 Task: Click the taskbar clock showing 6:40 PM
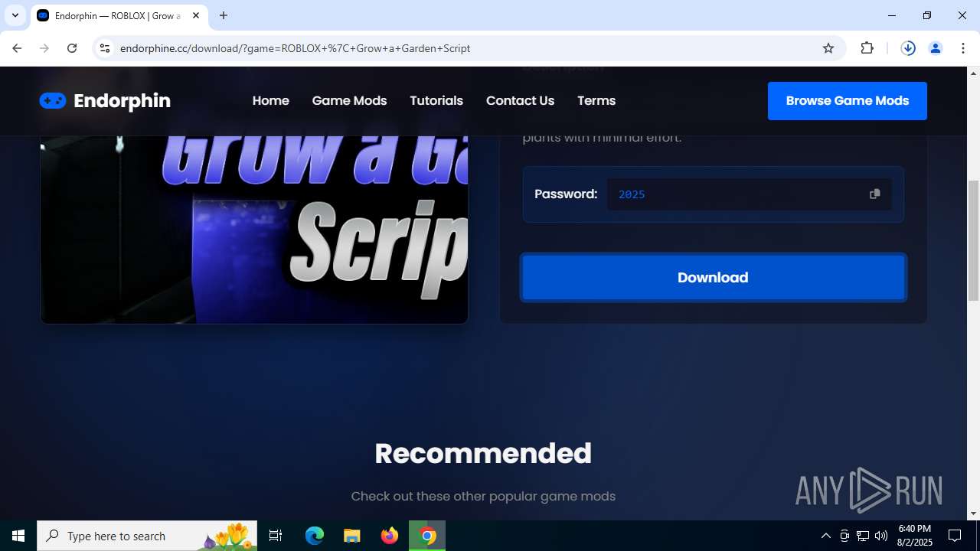point(914,536)
